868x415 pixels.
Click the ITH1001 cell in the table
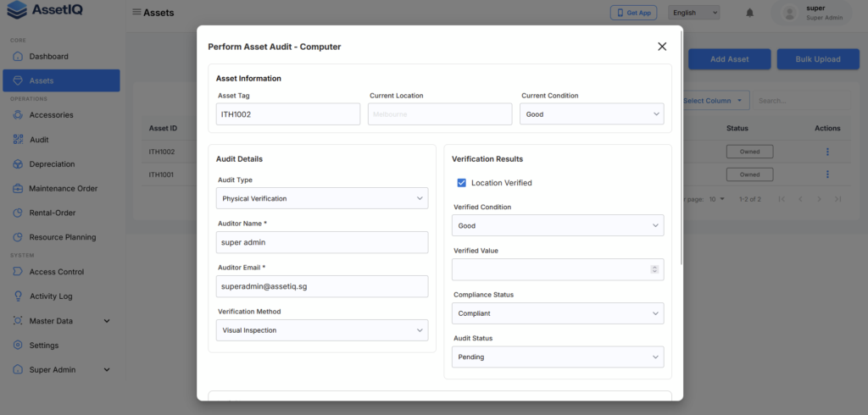pyautogui.click(x=161, y=174)
